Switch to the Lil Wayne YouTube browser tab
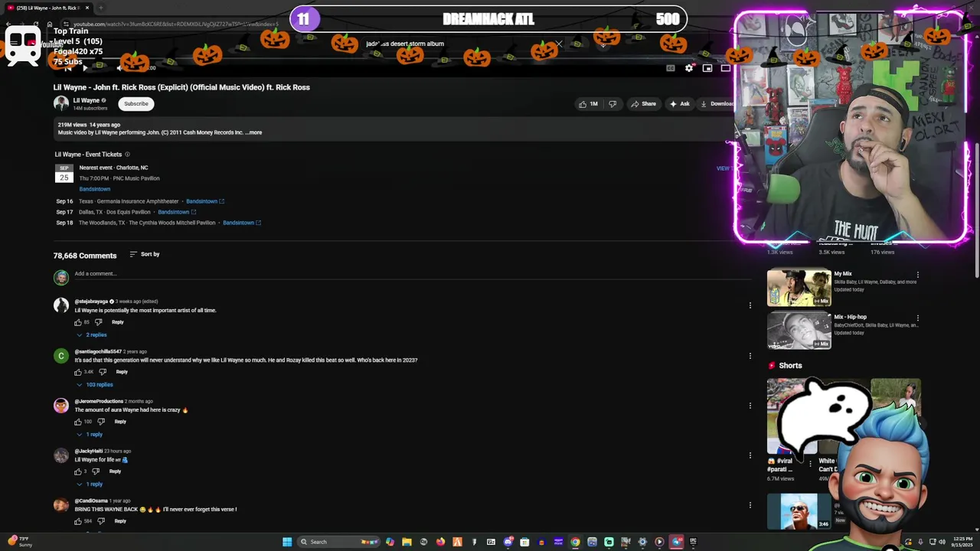Image resolution: width=980 pixels, height=551 pixels. [49, 8]
